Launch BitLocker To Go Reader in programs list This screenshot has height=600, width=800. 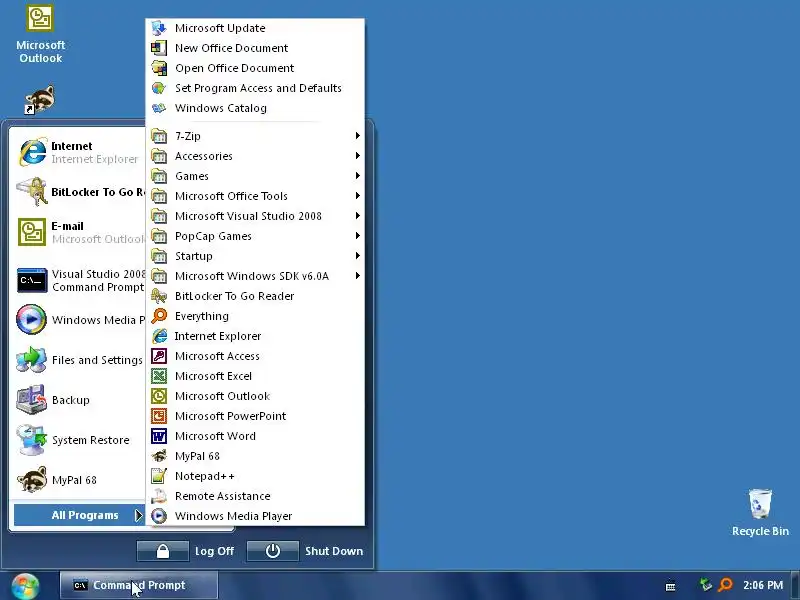tap(255, 296)
